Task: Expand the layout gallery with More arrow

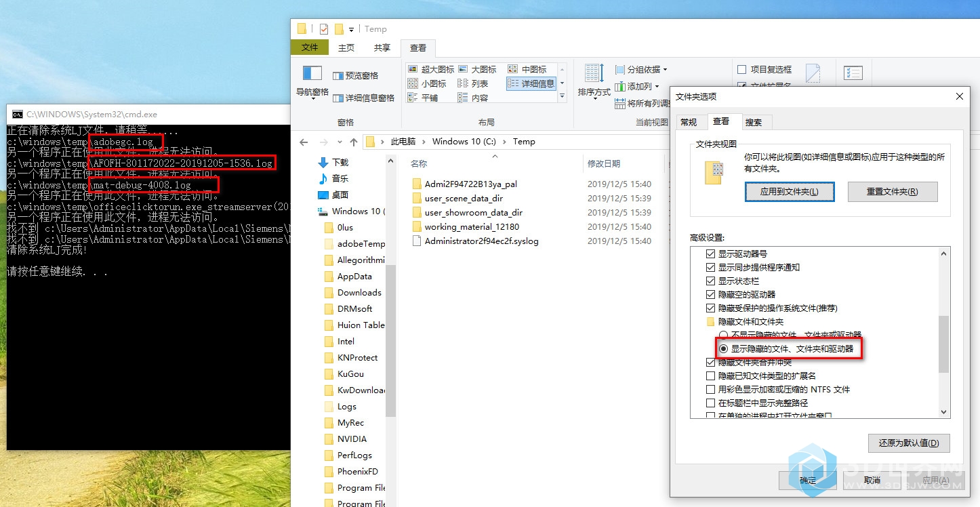Action: point(562,98)
